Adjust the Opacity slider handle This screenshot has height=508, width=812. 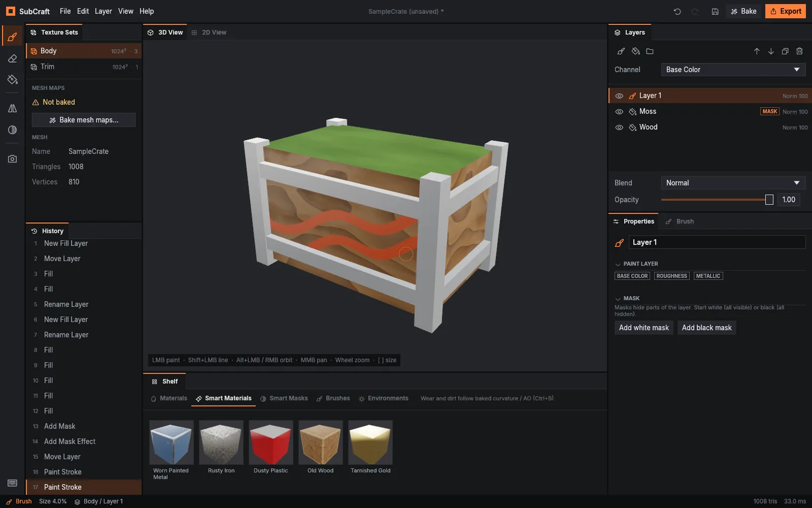point(769,200)
